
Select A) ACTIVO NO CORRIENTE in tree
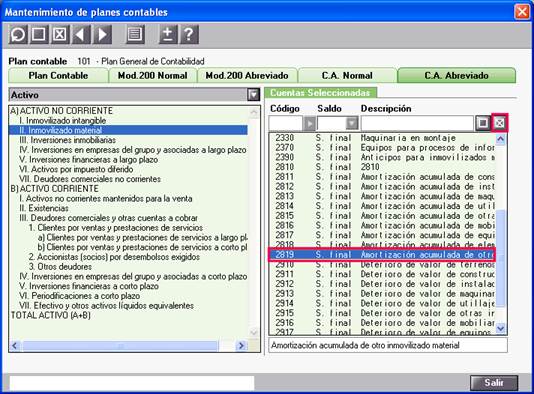[62, 111]
